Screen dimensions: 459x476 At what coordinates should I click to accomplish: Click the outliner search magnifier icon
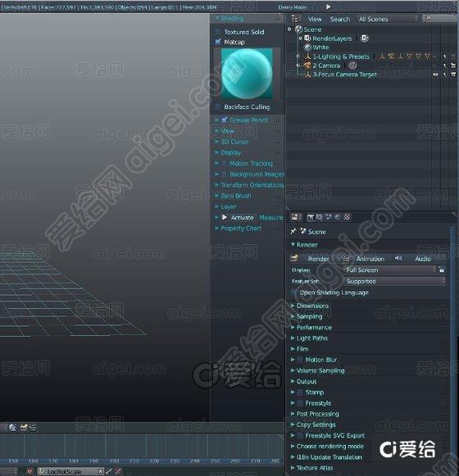(x=426, y=19)
